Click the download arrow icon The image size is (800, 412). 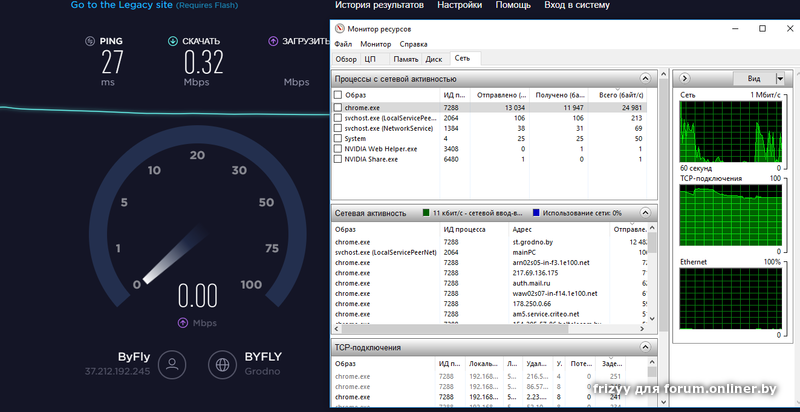click(x=173, y=42)
